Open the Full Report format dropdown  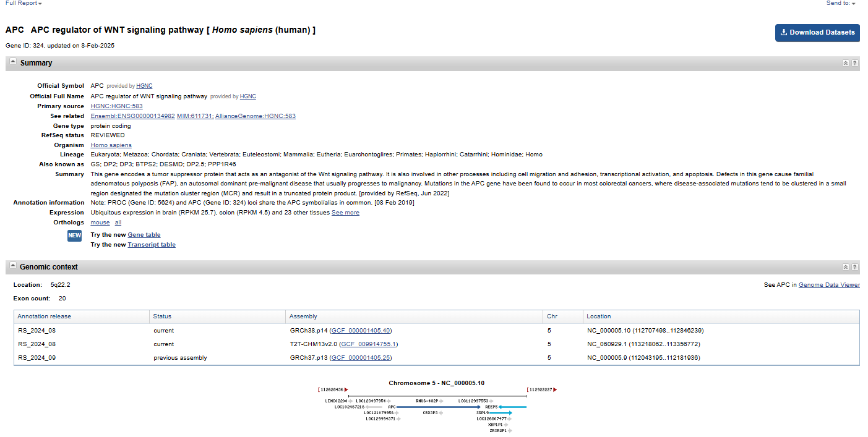click(x=24, y=3)
